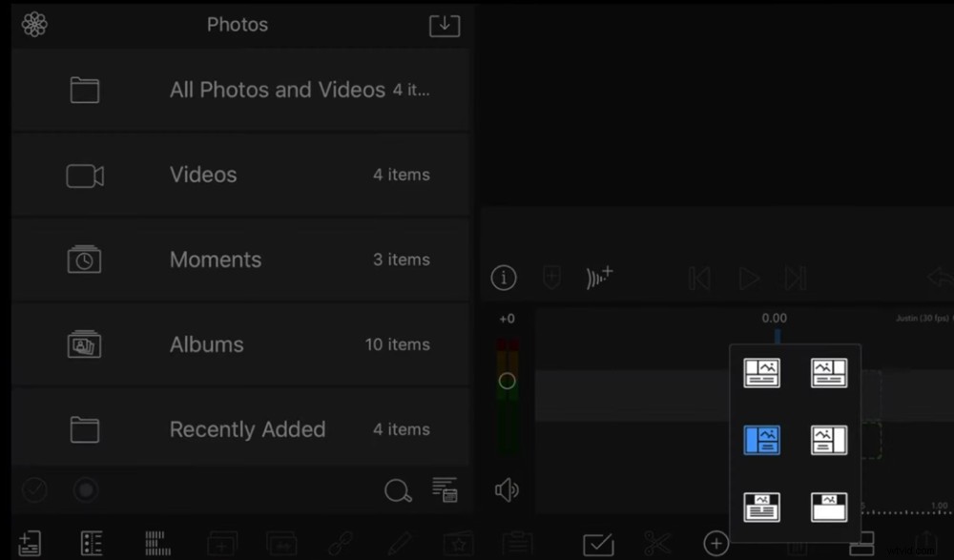This screenshot has width=954, height=560.
Task: Open the library sort options
Action: (445, 490)
